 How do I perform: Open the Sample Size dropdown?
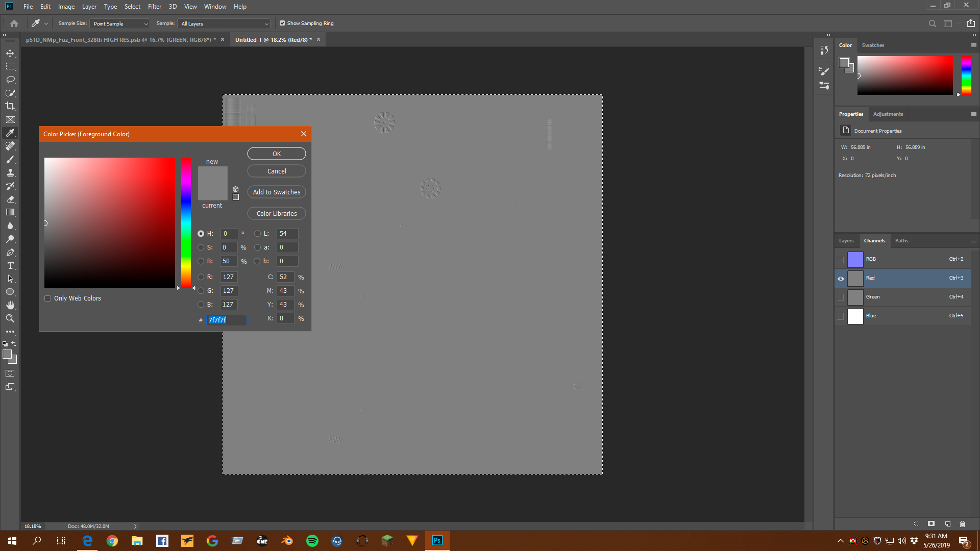[120, 24]
